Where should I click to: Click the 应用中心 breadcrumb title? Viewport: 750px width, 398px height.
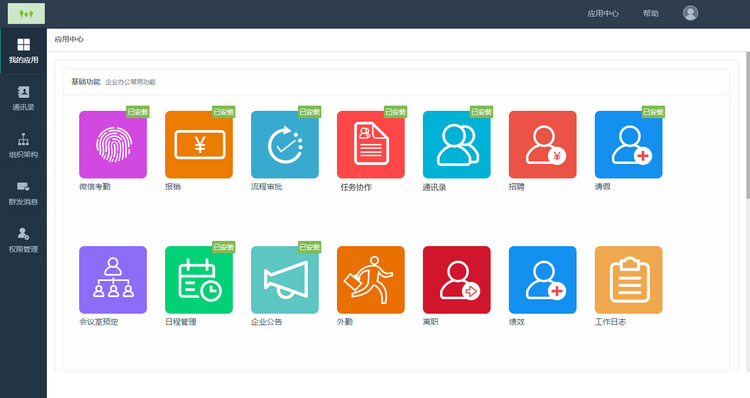point(69,39)
